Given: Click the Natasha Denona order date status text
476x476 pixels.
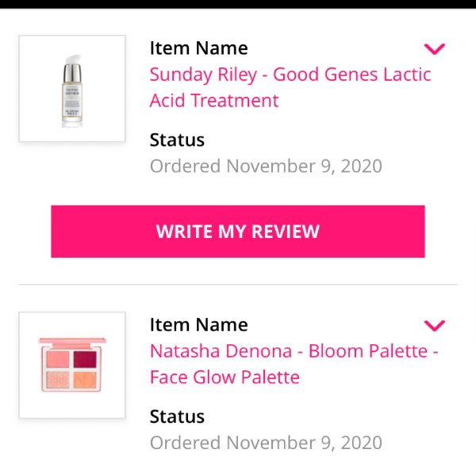Looking at the screenshot, I should (x=266, y=443).
